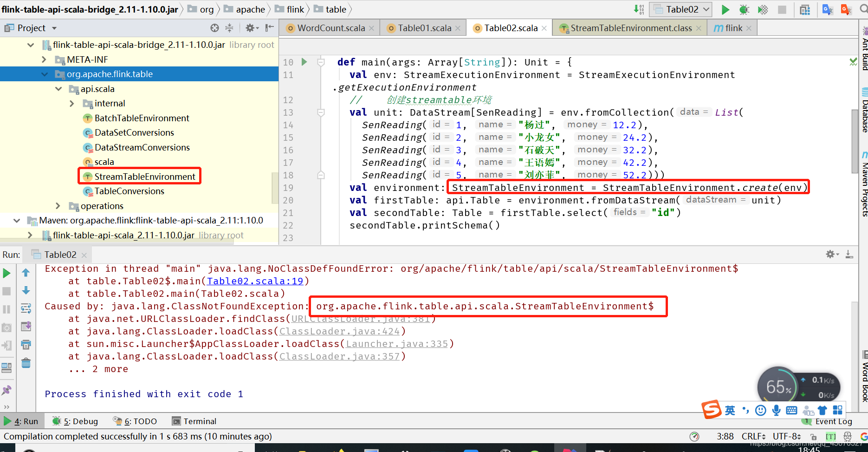Open the Project view type dropdown

tap(54, 28)
